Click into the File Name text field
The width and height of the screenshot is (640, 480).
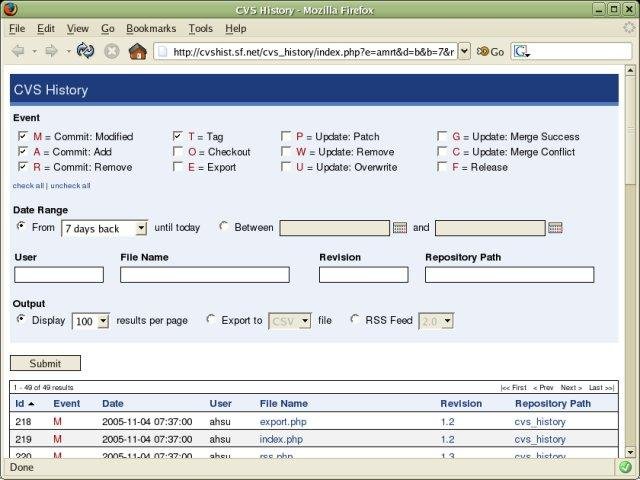pos(204,274)
